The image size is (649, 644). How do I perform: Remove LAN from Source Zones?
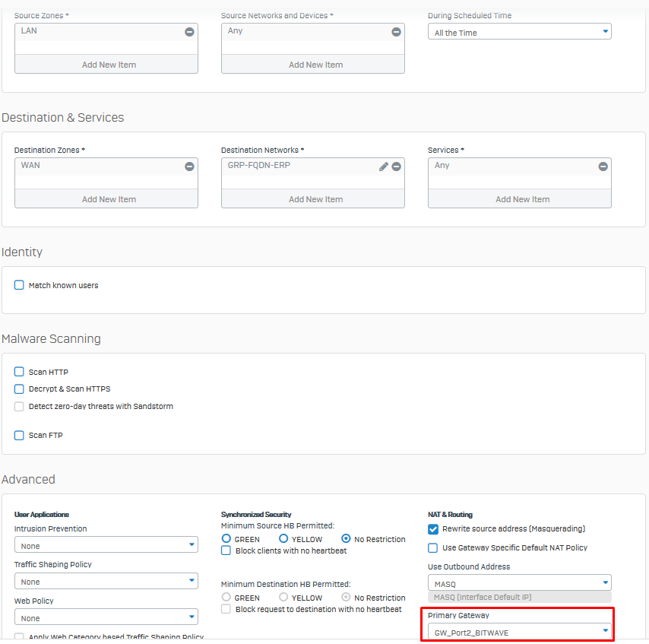(x=189, y=32)
